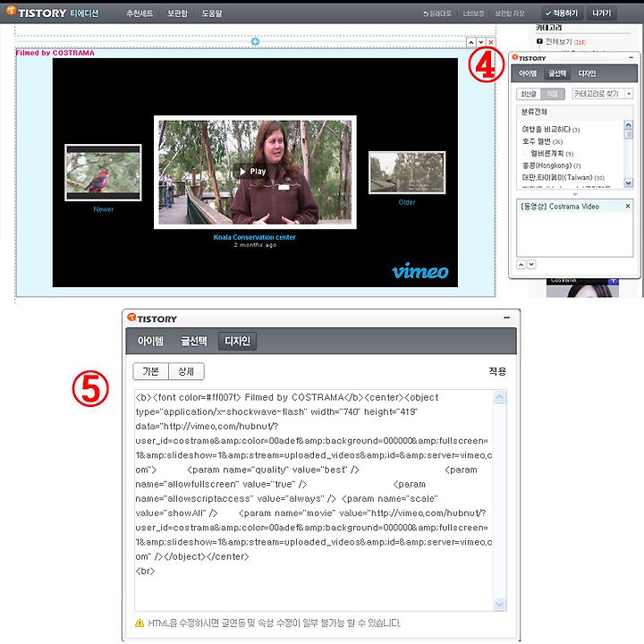Click the blue plus icon to add a block

point(255,41)
